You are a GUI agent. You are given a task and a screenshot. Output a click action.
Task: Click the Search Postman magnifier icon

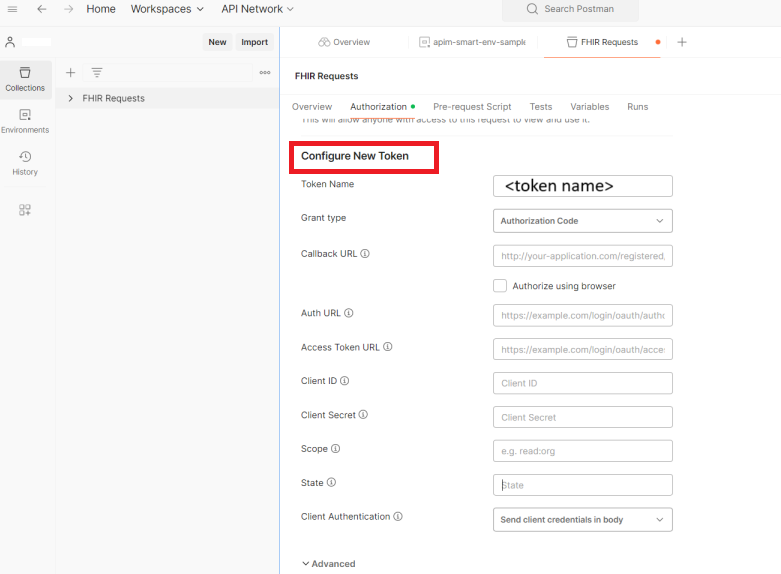(x=532, y=9)
